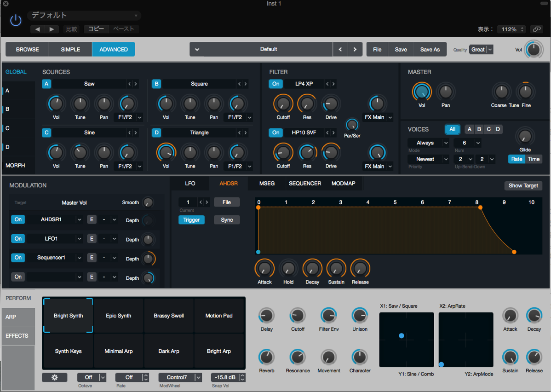
Task: Click the コピー copy button
Action: (x=96, y=29)
